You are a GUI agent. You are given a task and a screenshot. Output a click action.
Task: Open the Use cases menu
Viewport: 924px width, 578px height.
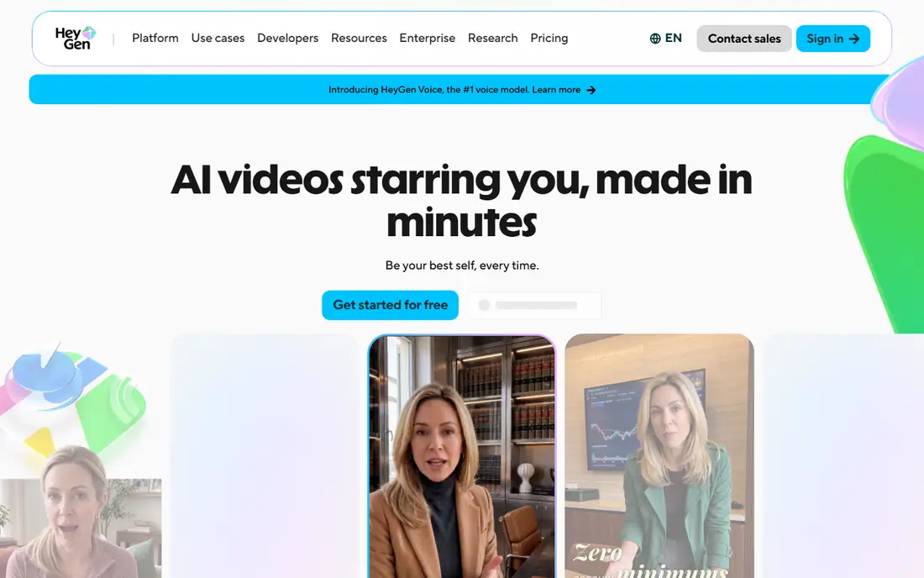218,39
